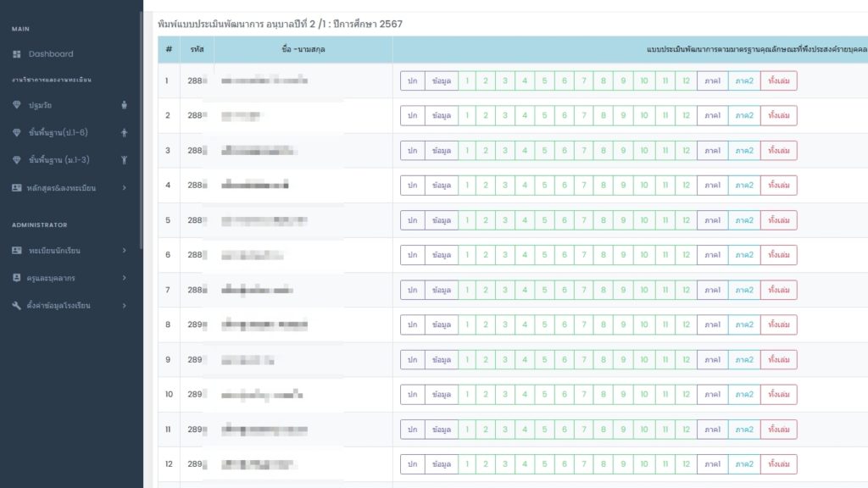Viewport: 868px width, 488px height.
Task: Expand the ครูและบุคลากร submenu chevron
Action: coord(125,278)
